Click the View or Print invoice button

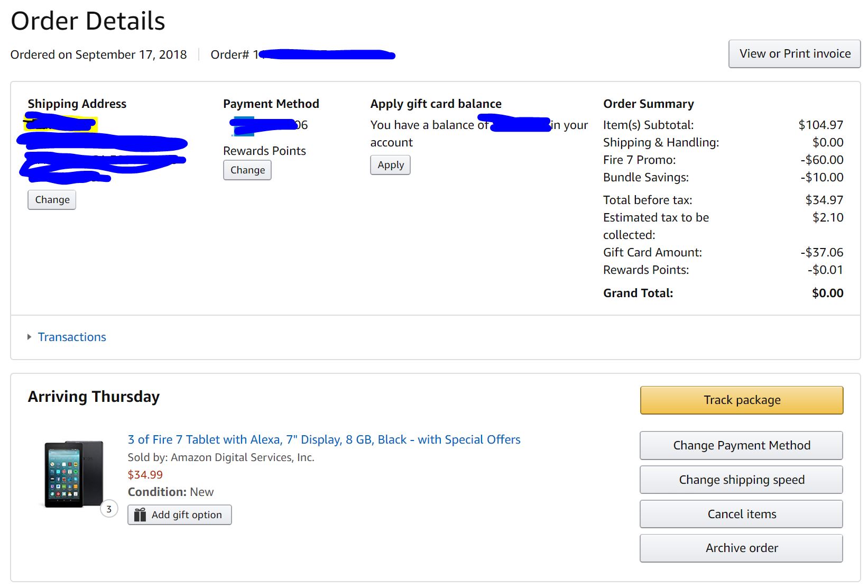(795, 54)
